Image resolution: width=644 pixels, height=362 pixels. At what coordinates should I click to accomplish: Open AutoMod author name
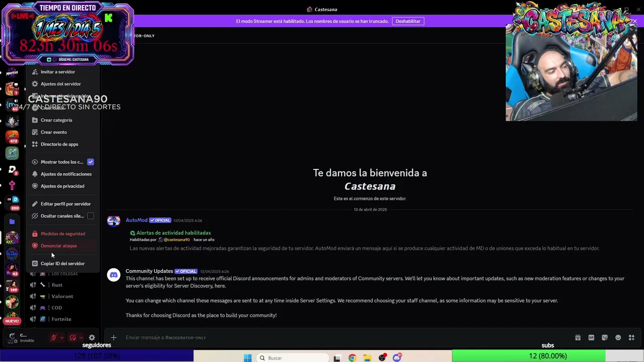(136, 220)
